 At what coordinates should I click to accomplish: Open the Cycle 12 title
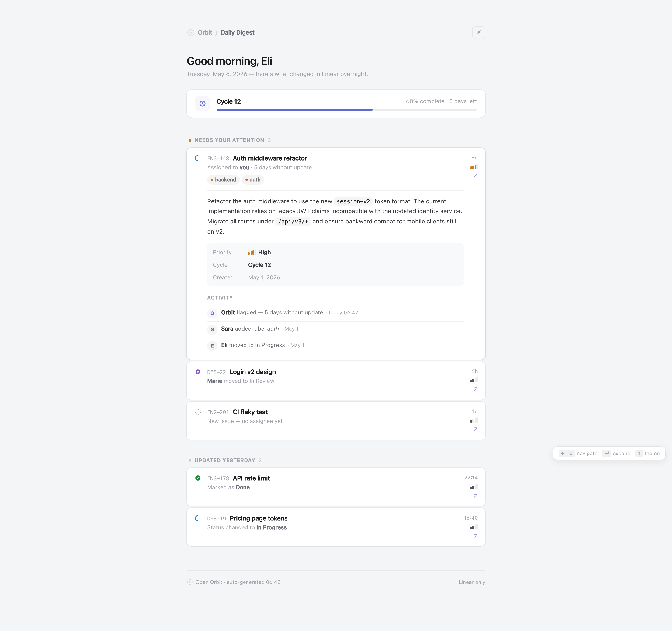(x=228, y=101)
